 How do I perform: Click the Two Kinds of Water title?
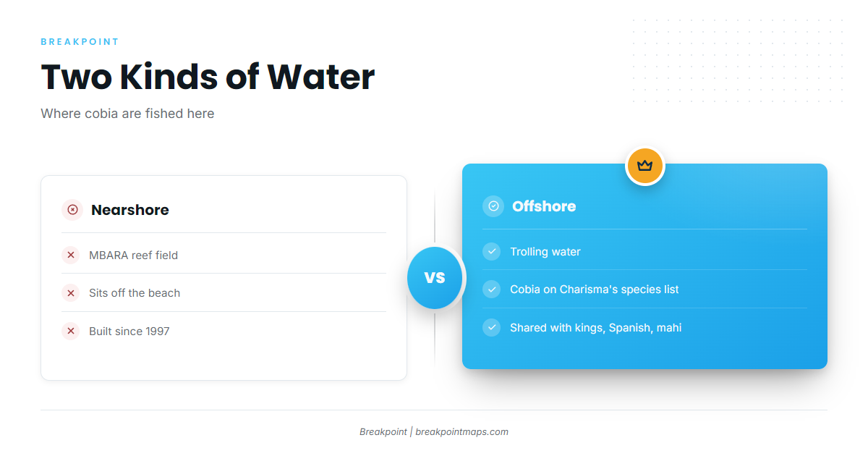click(x=208, y=77)
